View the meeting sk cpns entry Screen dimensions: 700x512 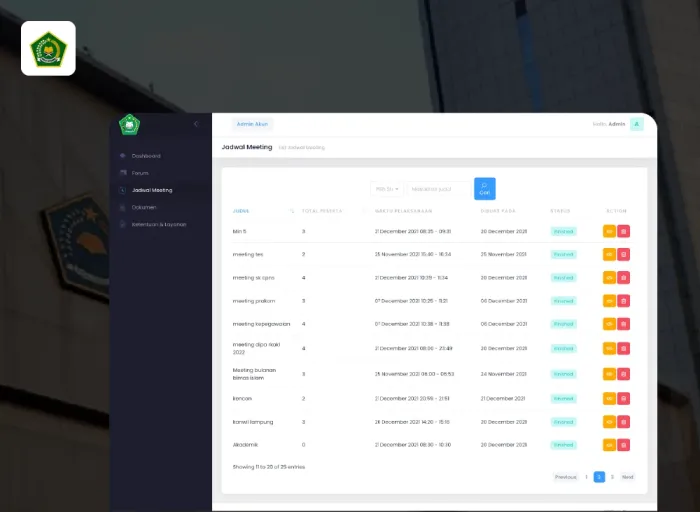pos(609,278)
